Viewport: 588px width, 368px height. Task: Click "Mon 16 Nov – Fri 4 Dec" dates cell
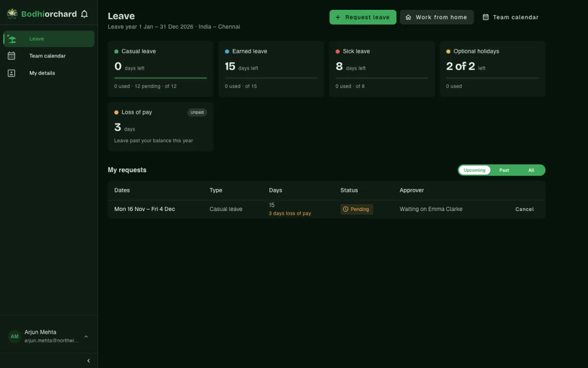(145, 210)
